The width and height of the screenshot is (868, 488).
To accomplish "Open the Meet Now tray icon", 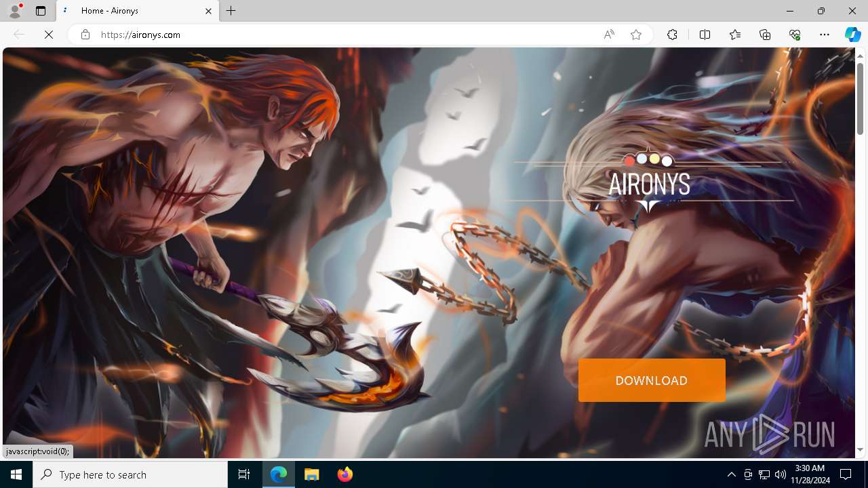I will 747,474.
